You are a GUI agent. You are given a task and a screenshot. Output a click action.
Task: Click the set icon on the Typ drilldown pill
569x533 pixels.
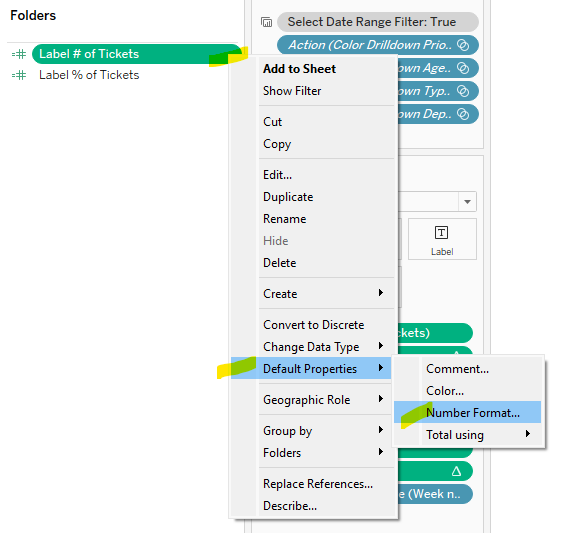pos(463,91)
